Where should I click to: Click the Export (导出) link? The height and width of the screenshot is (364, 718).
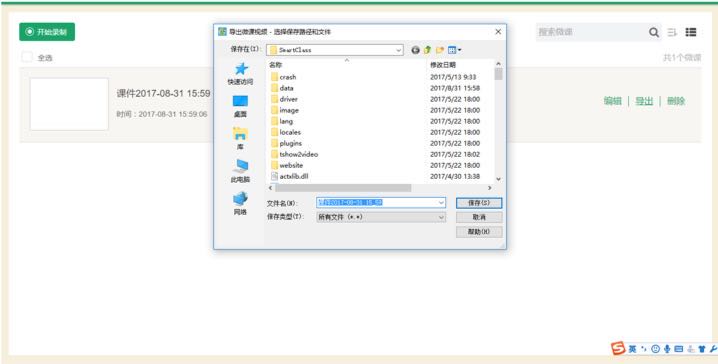coord(644,101)
